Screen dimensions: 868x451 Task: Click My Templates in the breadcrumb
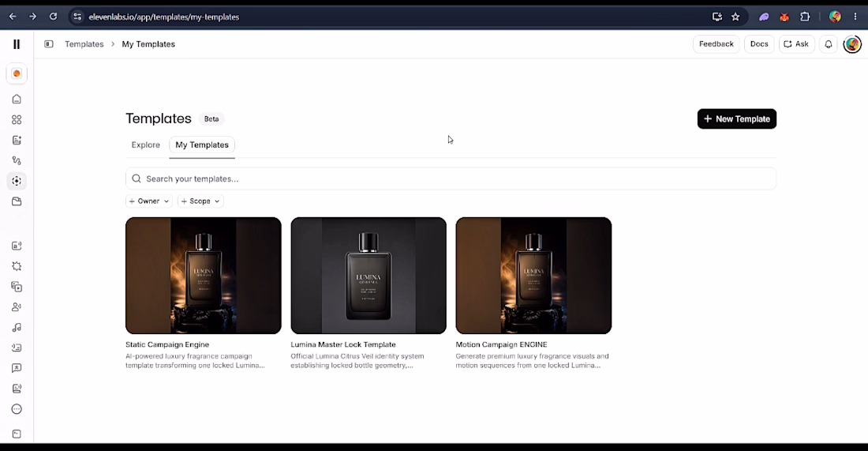(x=148, y=43)
